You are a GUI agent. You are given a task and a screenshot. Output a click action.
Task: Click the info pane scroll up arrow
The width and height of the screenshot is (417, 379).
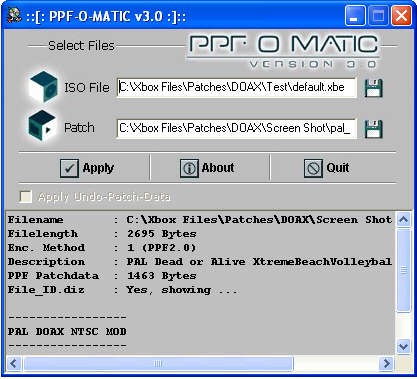coord(404,220)
